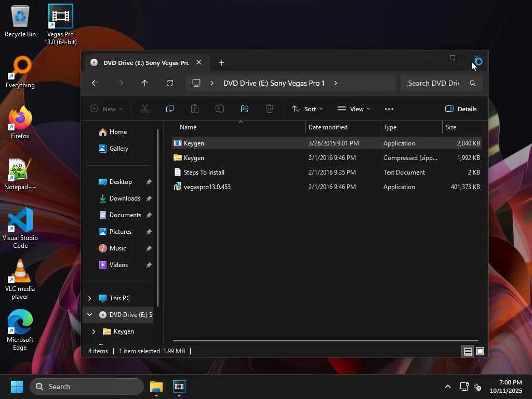Open Recycle Bin desktop icon
Viewport: 532px width, 399px height.
pos(20,21)
